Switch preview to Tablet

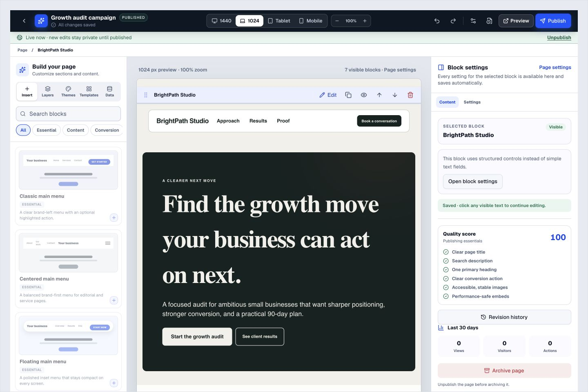click(279, 21)
